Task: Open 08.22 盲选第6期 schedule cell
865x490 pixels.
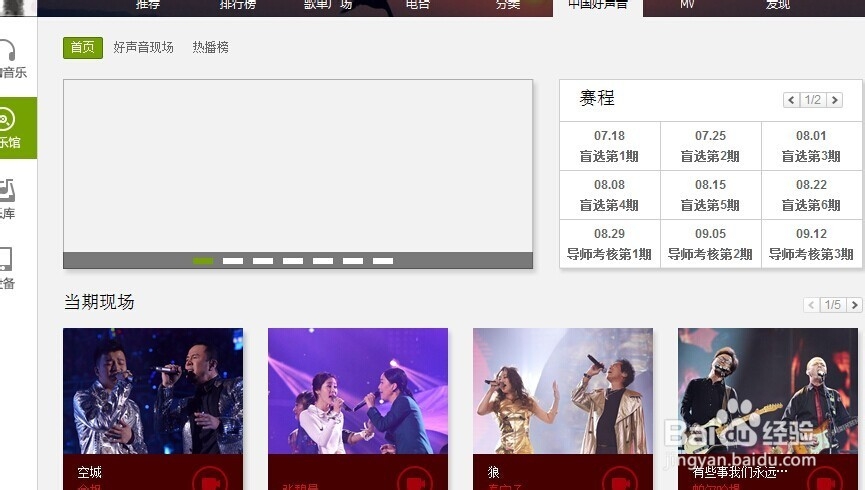Action: [x=811, y=195]
